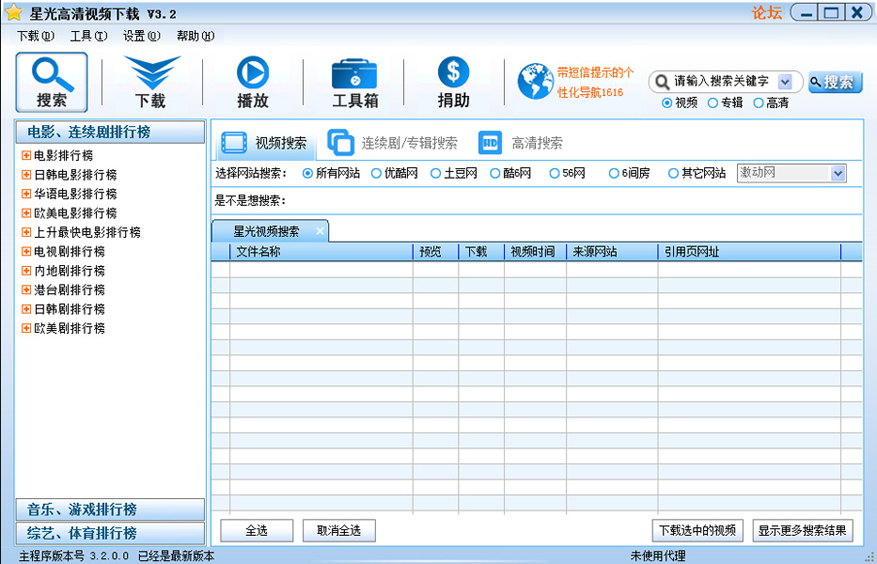Click 显示更多搜索结果 button

coord(803,530)
